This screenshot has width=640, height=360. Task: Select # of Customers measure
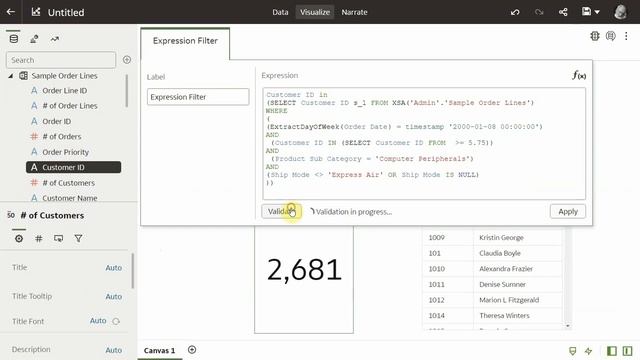(69, 183)
